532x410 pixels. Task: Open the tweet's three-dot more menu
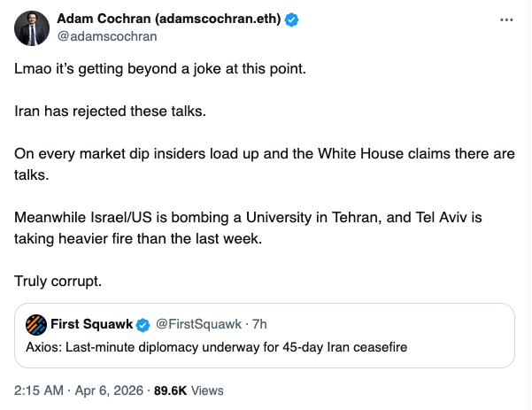(505, 19)
